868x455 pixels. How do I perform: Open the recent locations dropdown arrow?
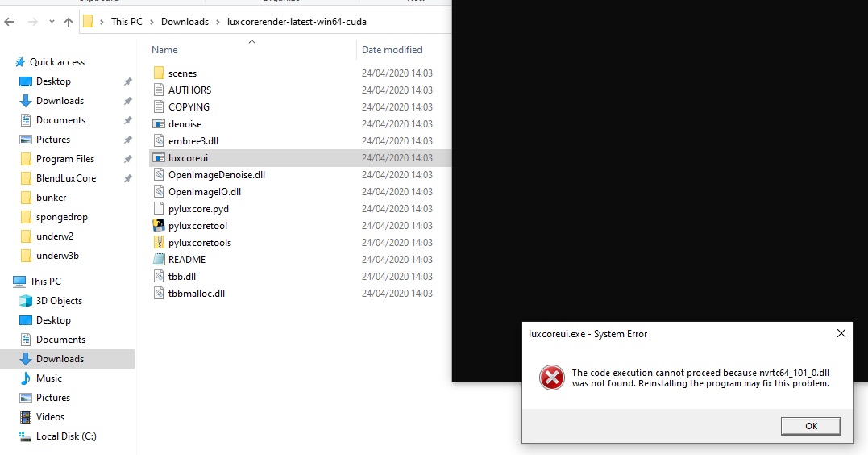52,22
